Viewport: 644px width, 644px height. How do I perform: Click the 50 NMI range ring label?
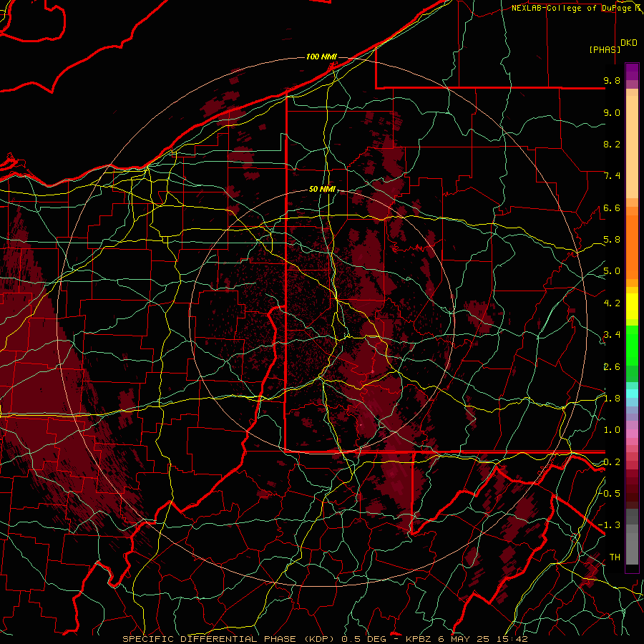pos(323,190)
